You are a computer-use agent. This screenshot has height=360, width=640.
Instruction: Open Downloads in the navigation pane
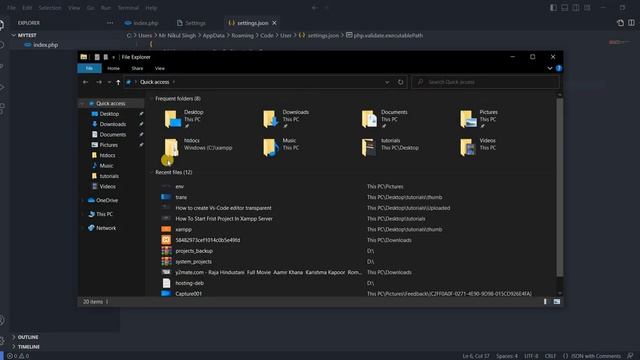(x=109, y=124)
